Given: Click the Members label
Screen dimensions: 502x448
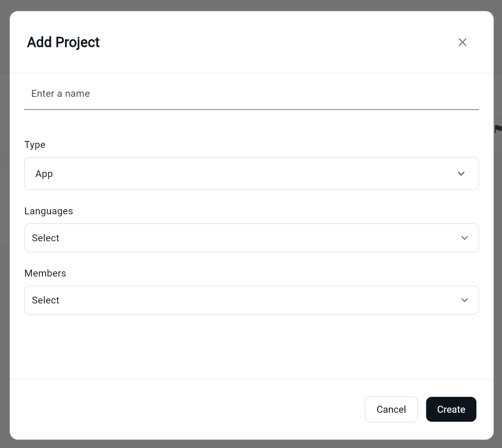Looking at the screenshot, I should point(45,273).
